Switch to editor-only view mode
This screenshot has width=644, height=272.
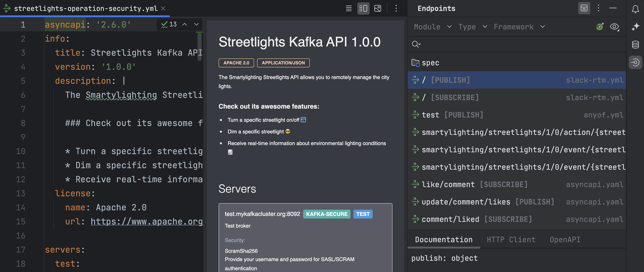pyautogui.click(x=348, y=9)
